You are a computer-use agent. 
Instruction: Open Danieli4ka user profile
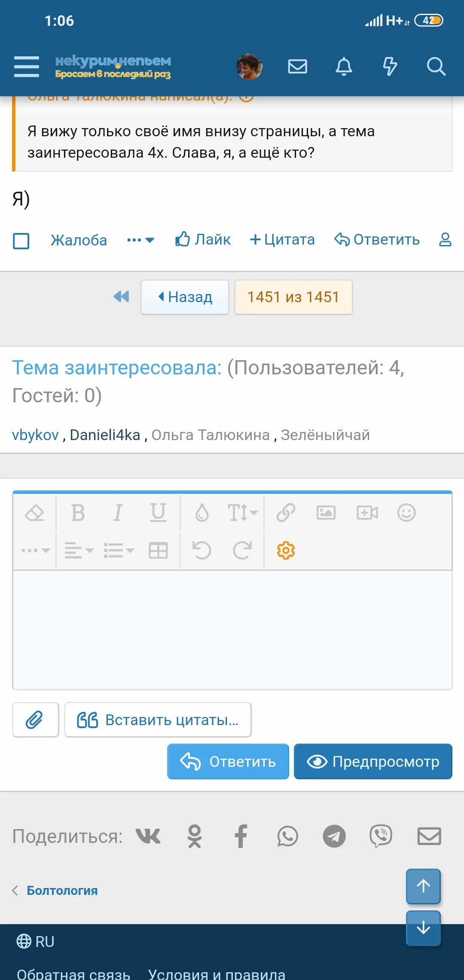pyautogui.click(x=105, y=435)
